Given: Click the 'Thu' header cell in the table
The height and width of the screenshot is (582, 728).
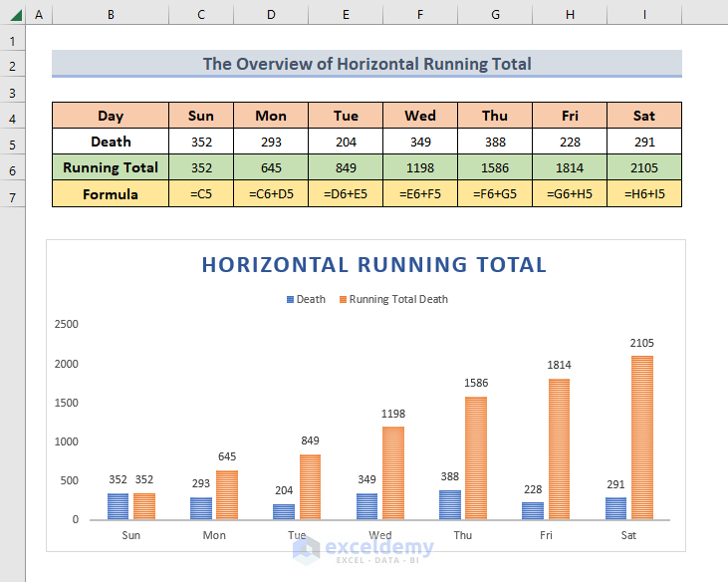Looking at the screenshot, I should (x=495, y=116).
